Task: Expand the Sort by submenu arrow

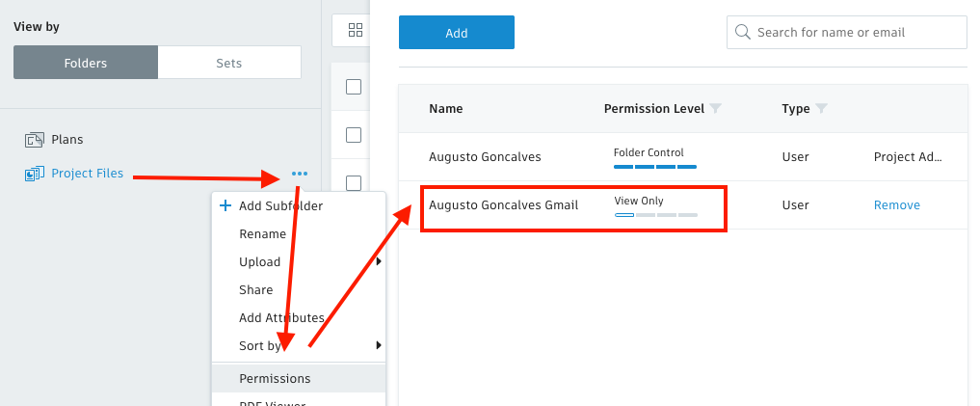Action: click(379, 345)
